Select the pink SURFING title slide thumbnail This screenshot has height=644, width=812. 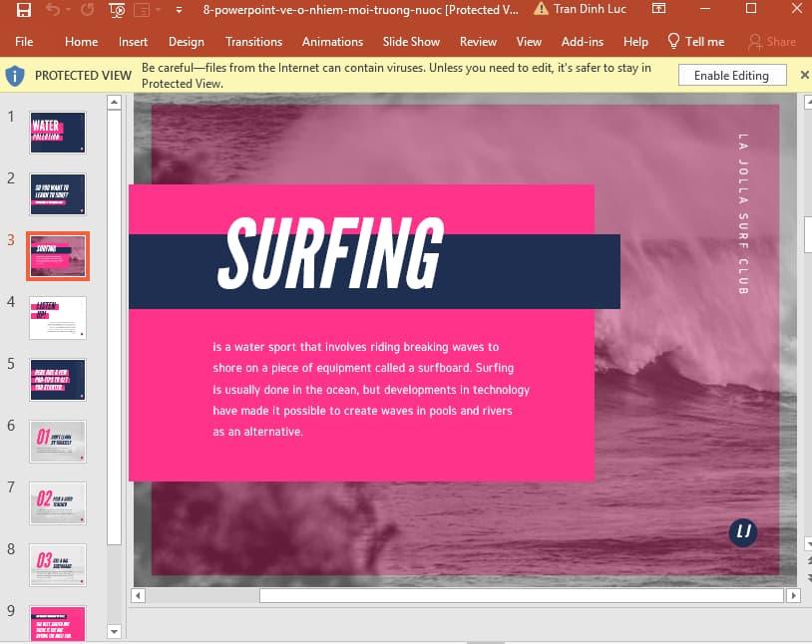[57, 255]
